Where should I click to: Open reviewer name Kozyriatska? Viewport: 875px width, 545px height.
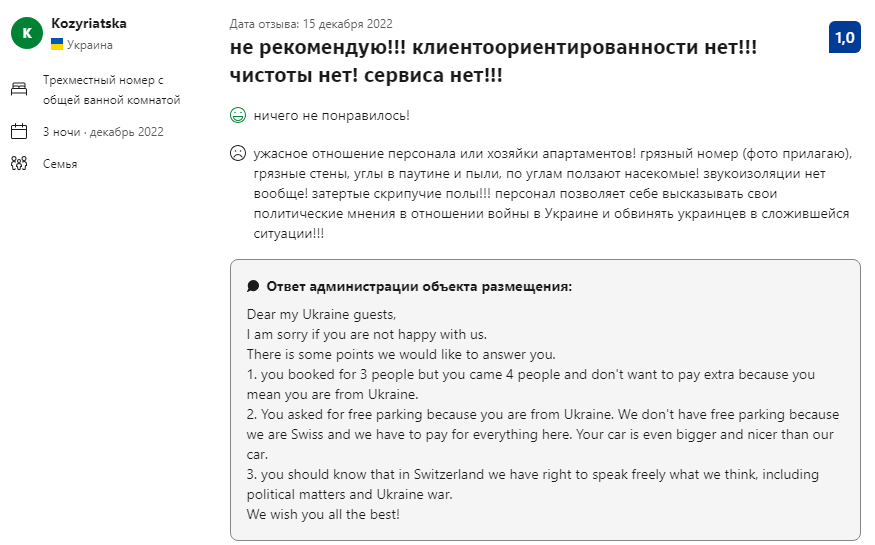(89, 23)
